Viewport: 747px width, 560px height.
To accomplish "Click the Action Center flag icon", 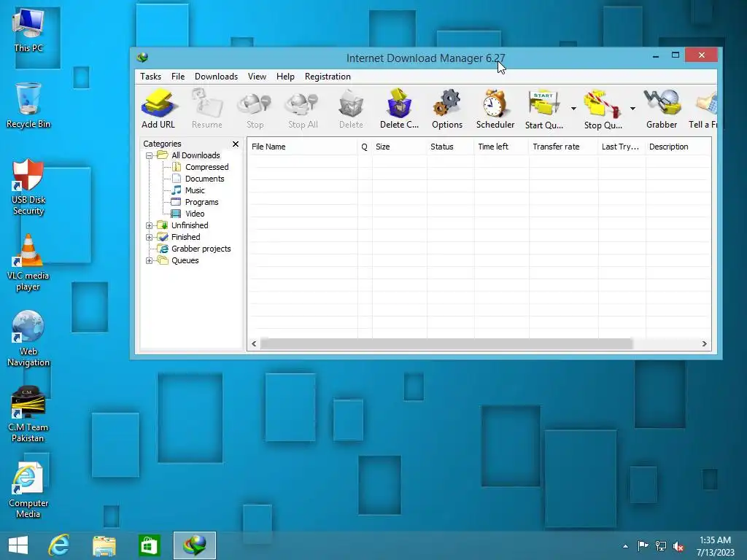I will (643, 546).
